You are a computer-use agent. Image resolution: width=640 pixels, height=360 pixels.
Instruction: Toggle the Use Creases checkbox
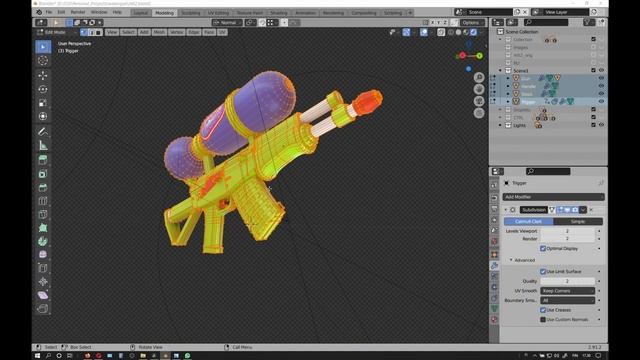coord(543,310)
